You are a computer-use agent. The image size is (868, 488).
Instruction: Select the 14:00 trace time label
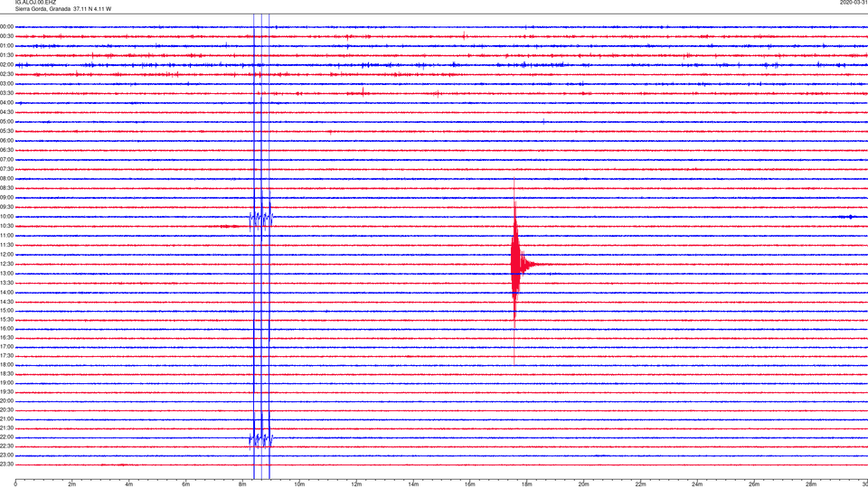point(6,293)
